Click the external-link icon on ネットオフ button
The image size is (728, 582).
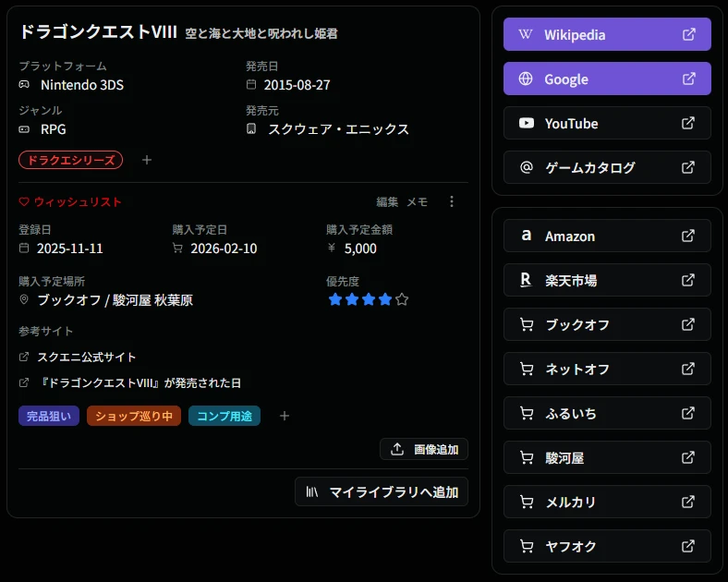pos(688,369)
